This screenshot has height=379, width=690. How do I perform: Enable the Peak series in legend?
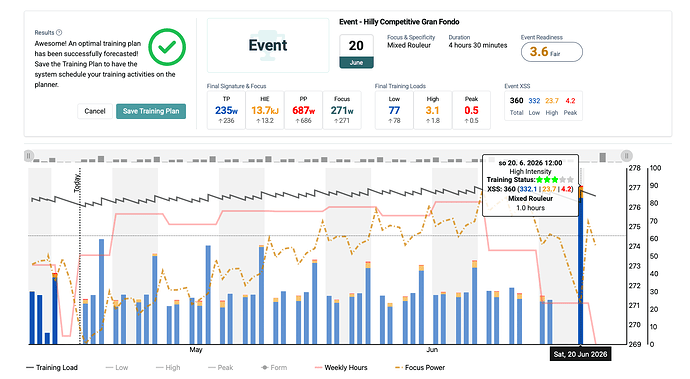(x=220, y=368)
